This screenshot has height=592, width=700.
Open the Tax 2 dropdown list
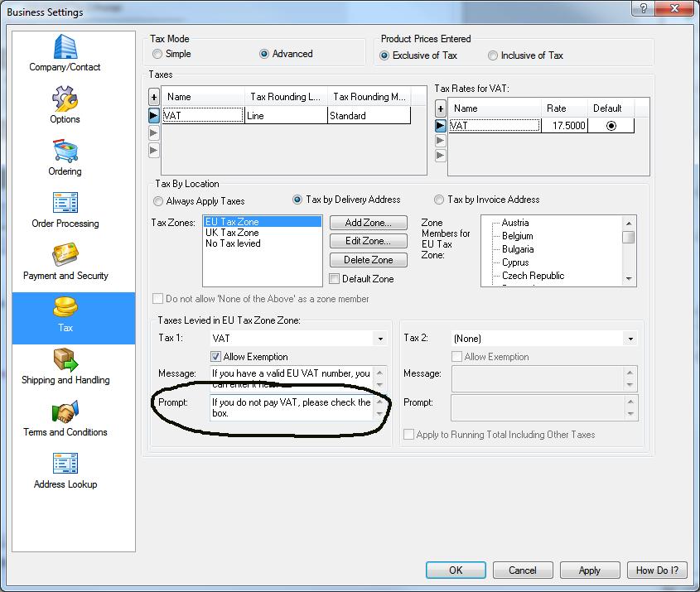(x=630, y=339)
